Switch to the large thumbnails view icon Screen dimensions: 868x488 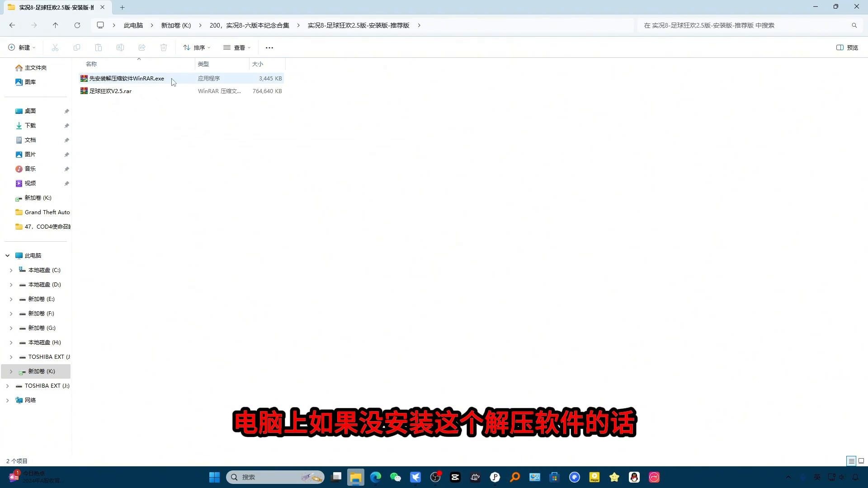tap(861, 461)
